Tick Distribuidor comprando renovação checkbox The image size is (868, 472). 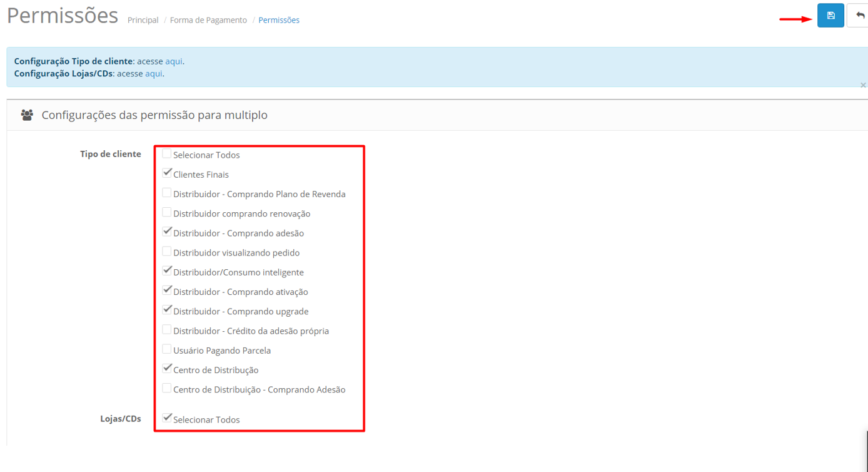click(167, 213)
